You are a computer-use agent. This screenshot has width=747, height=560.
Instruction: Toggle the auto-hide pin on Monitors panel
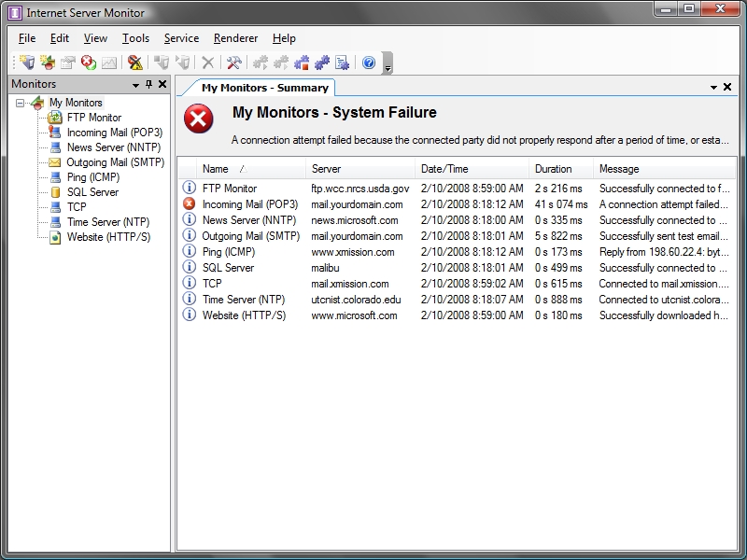pos(148,85)
